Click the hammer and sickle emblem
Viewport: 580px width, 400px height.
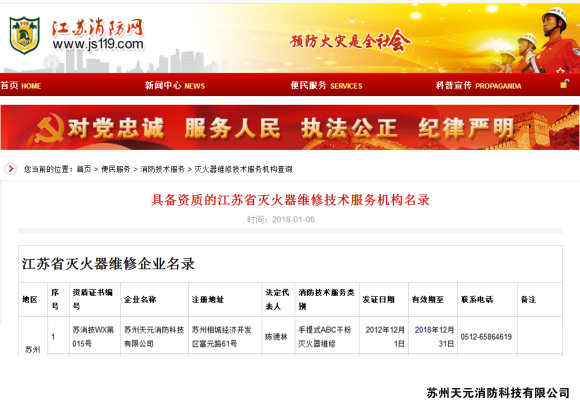click(50, 128)
